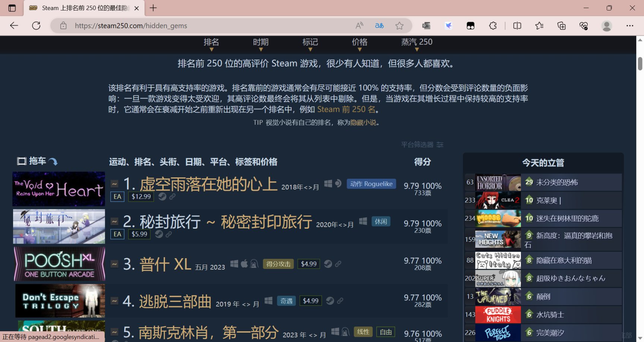Play The Void Rains trailer thumbnail

(x=59, y=189)
